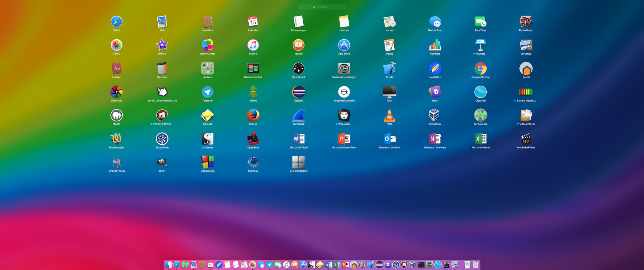Screen dimensions: 644x270
Task: Click the Suchen search field
Action: (x=322, y=7)
